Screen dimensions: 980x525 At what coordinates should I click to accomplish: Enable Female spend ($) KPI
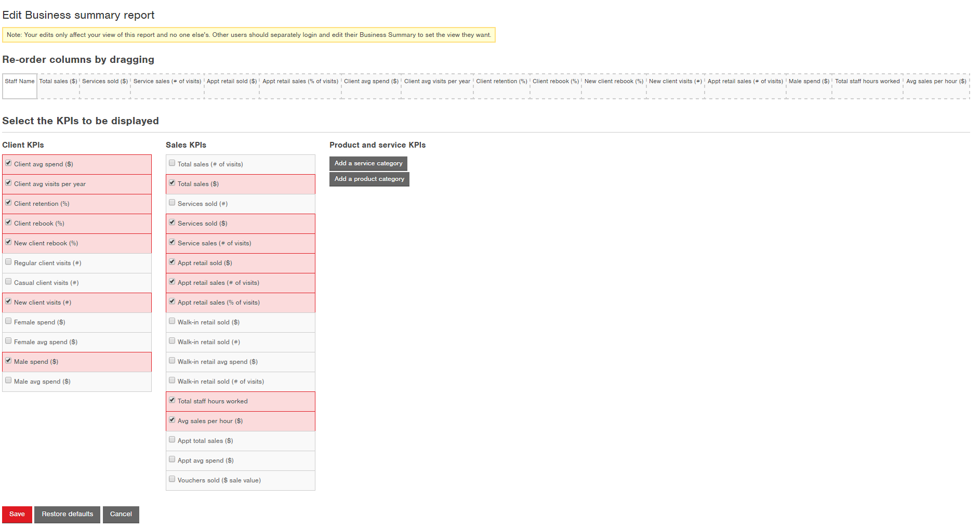(x=8, y=321)
